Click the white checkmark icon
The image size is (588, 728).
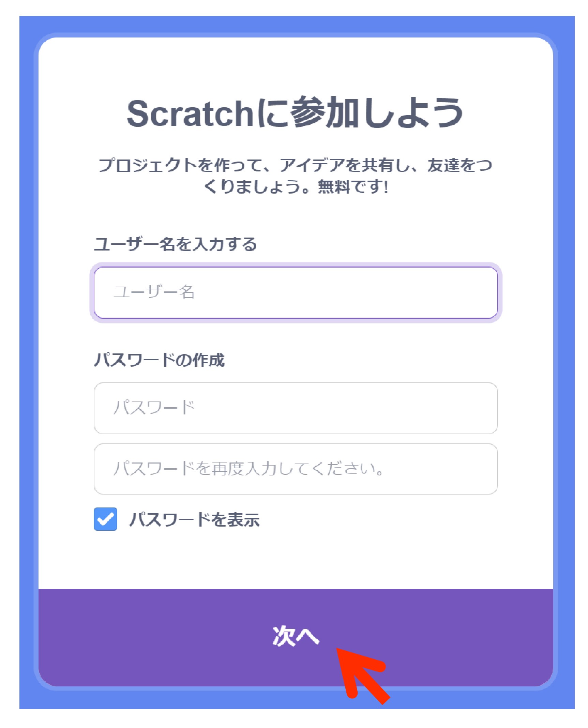(x=105, y=519)
